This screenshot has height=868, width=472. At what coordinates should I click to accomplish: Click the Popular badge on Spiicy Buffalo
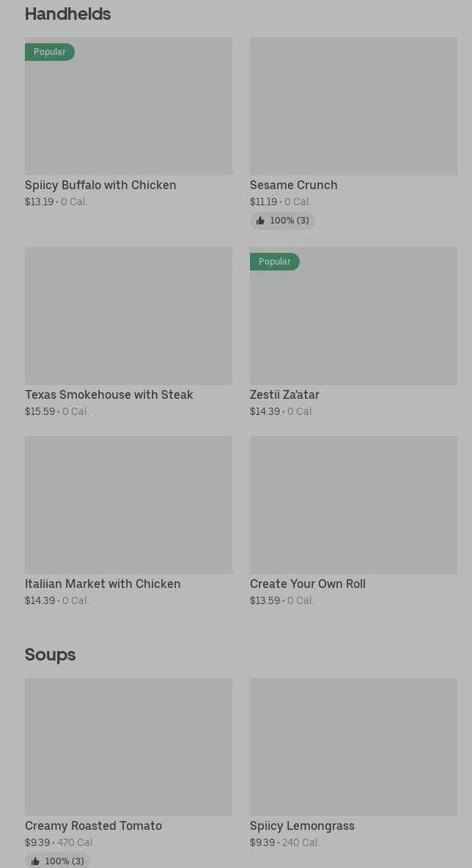click(49, 52)
